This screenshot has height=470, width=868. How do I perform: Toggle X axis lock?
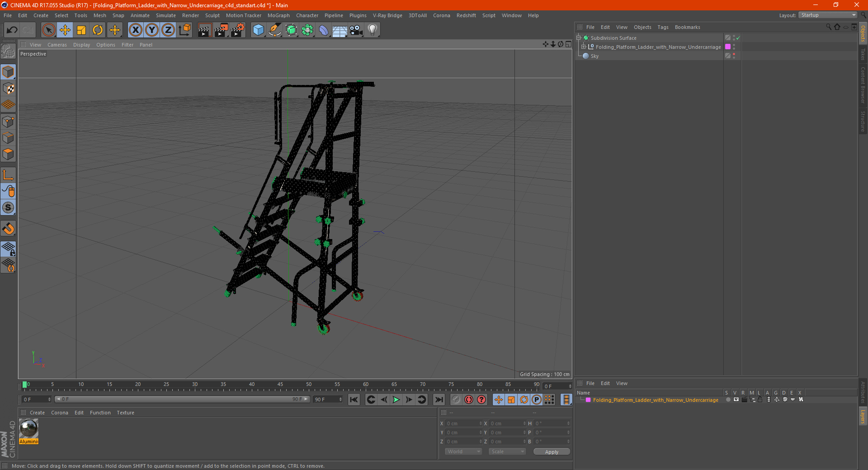tap(135, 30)
